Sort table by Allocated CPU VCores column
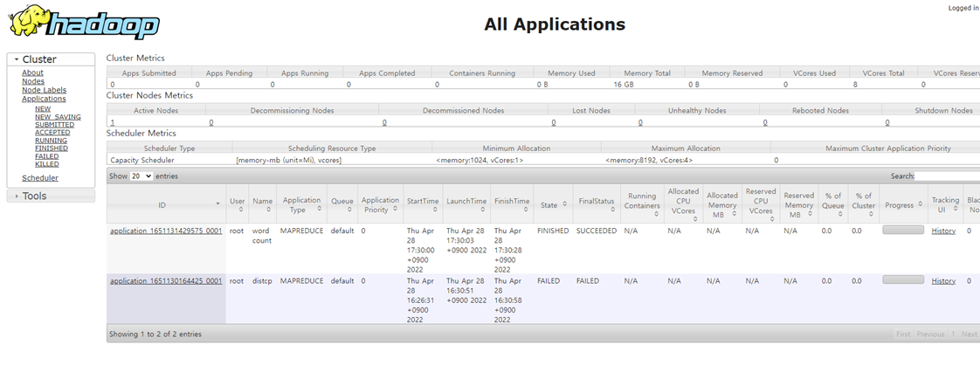The width and height of the screenshot is (980, 379). point(683,204)
